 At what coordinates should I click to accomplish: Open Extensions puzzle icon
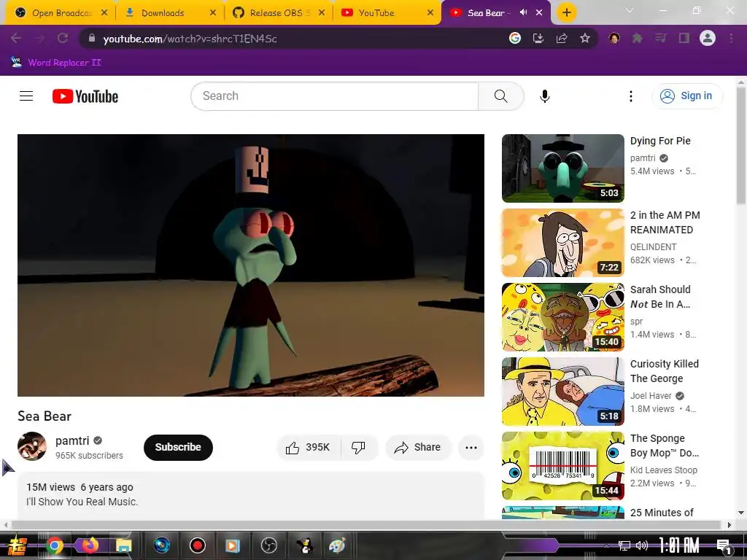[637, 38]
